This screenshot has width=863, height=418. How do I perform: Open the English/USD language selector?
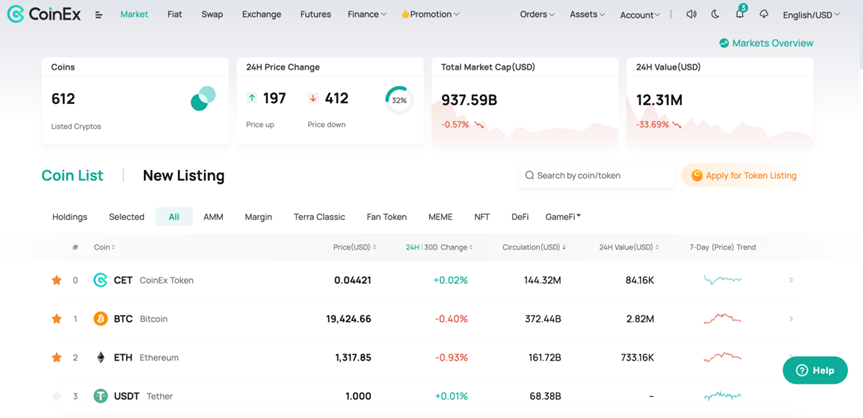coord(811,15)
